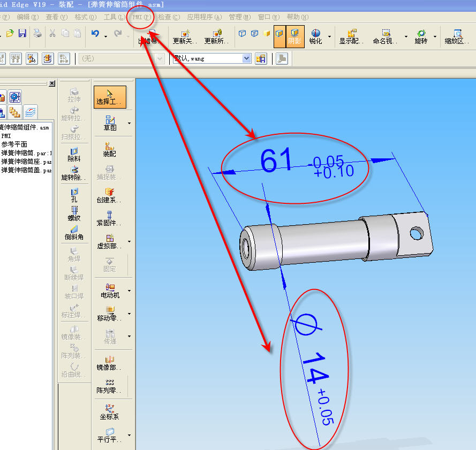This screenshot has width=476, height=450.
Task: Click the 旋转 rotate view tool
Action: (x=421, y=37)
